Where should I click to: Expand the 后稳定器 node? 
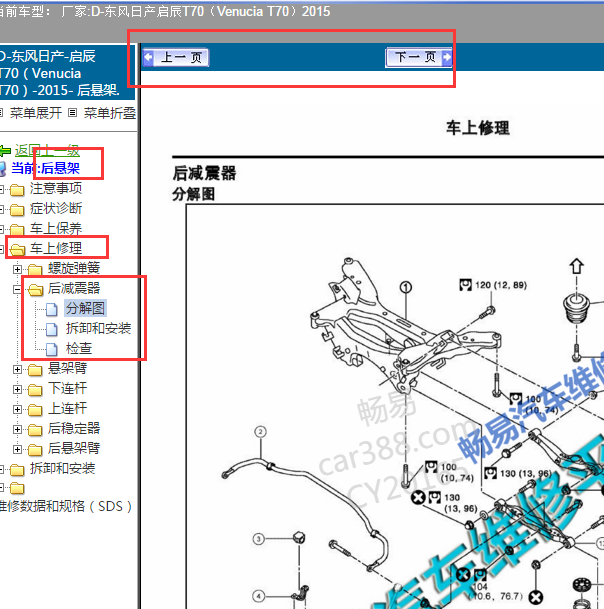[x=17, y=430]
